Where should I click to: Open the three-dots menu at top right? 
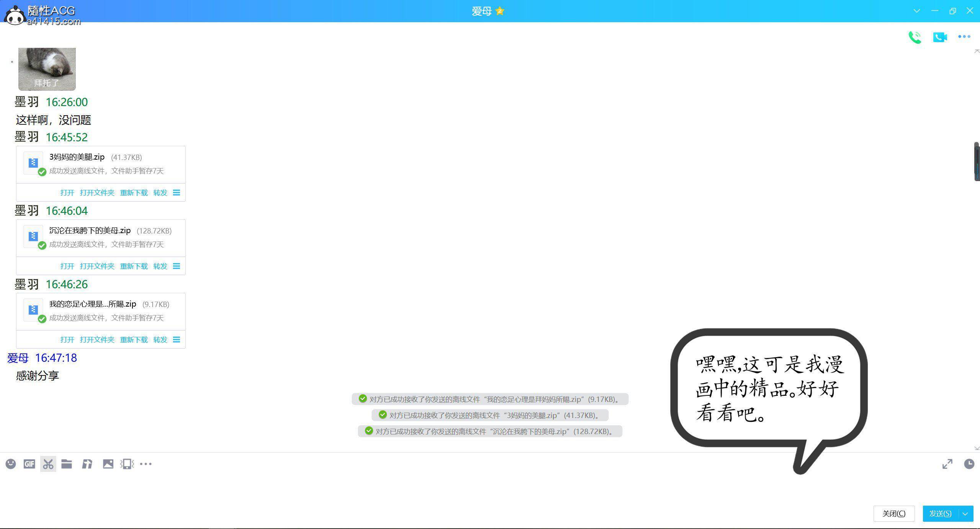(964, 37)
